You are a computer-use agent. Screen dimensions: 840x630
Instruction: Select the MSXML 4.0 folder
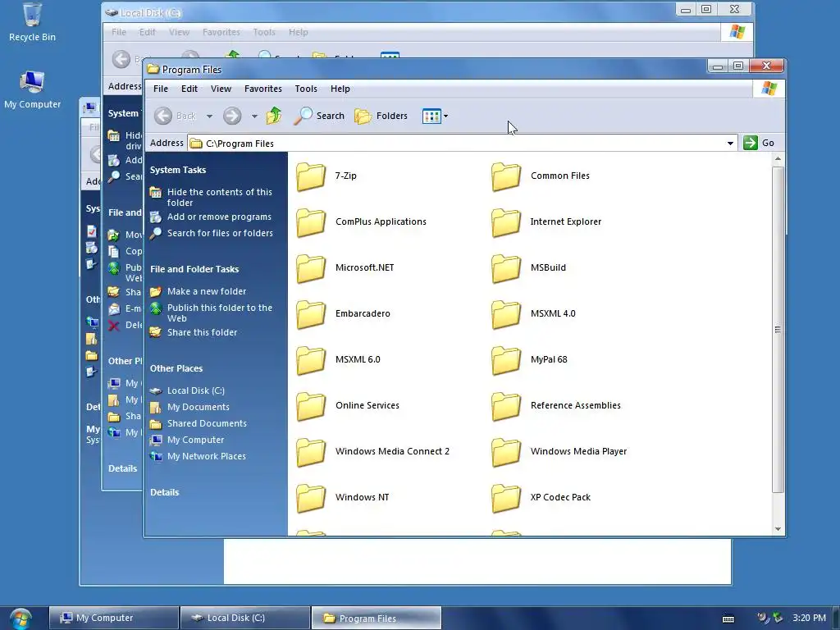click(533, 314)
